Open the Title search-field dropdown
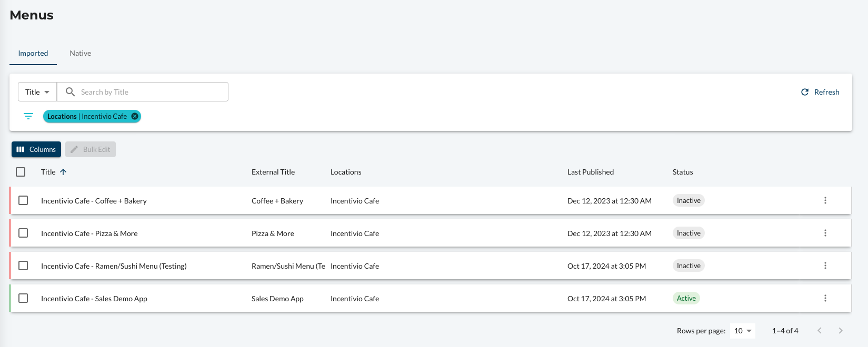Screen dimensions: 868x347 coord(37,92)
